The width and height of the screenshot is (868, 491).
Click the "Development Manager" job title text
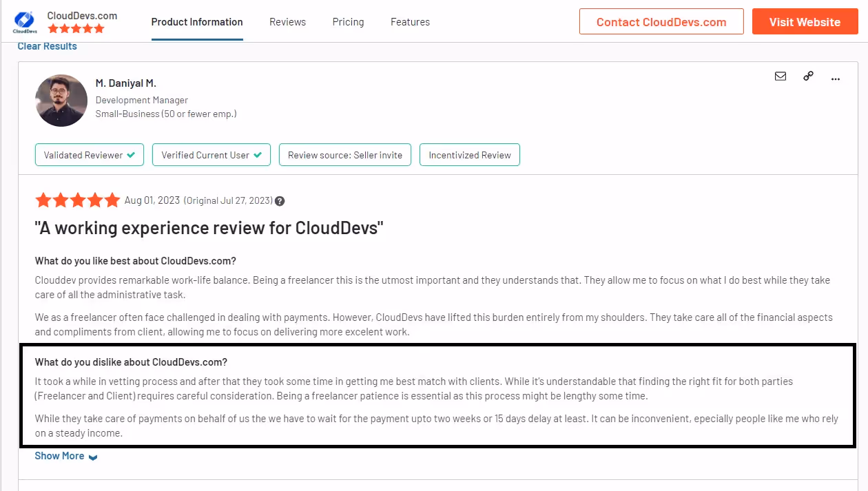pyautogui.click(x=142, y=100)
